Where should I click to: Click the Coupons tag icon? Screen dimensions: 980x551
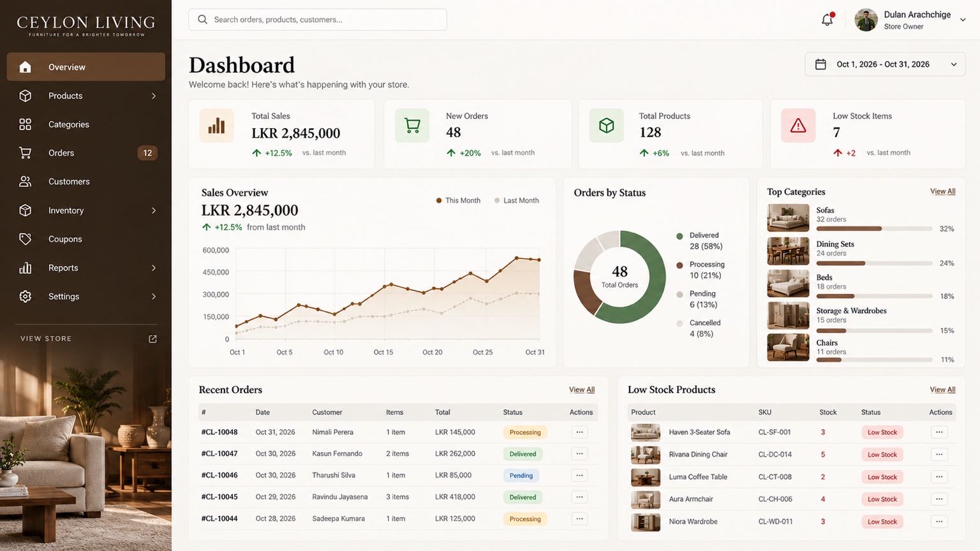pyautogui.click(x=25, y=239)
